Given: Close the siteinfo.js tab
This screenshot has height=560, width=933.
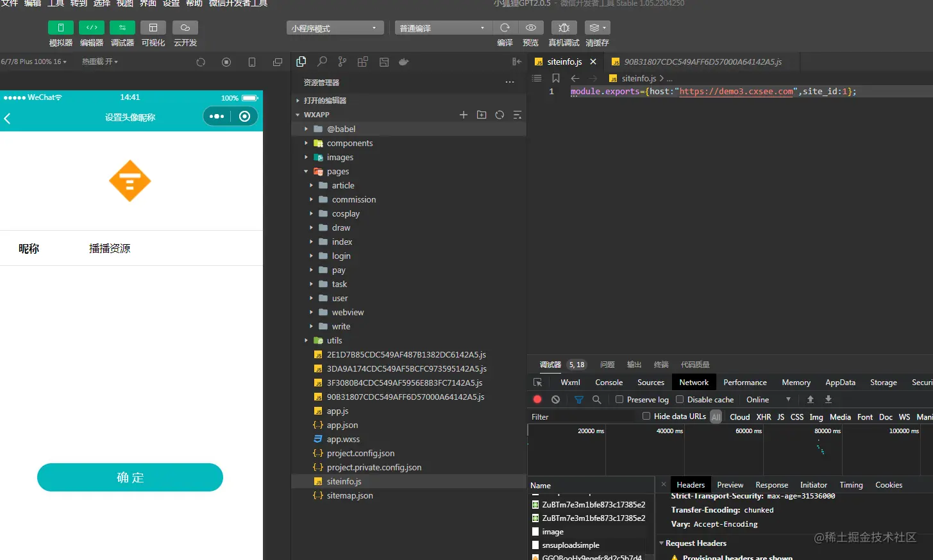Looking at the screenshot, I should [593, 62].
